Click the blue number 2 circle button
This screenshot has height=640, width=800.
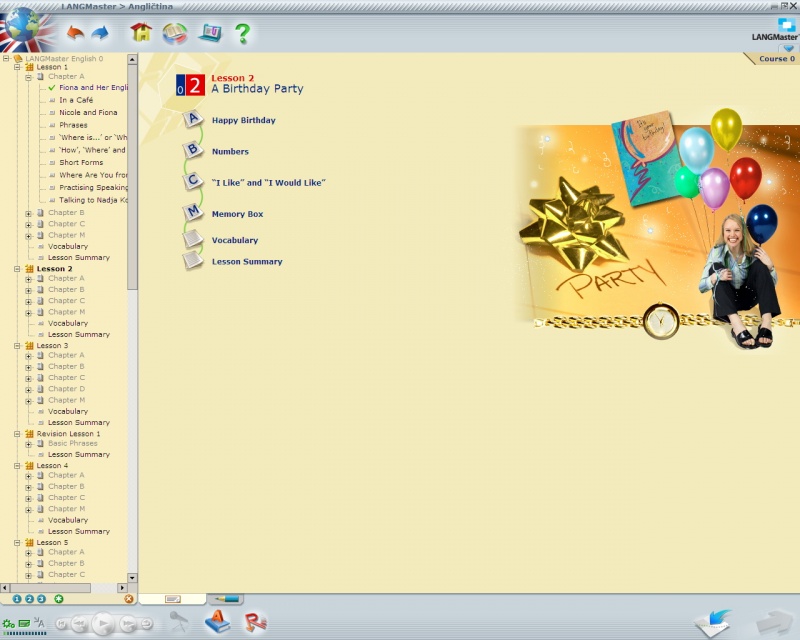(29, 599)
